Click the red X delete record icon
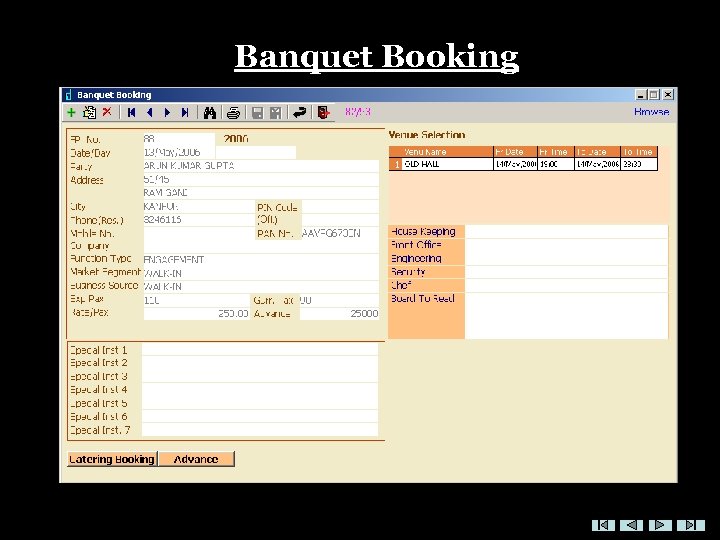 pyautogui.click(x=107, y=112)
